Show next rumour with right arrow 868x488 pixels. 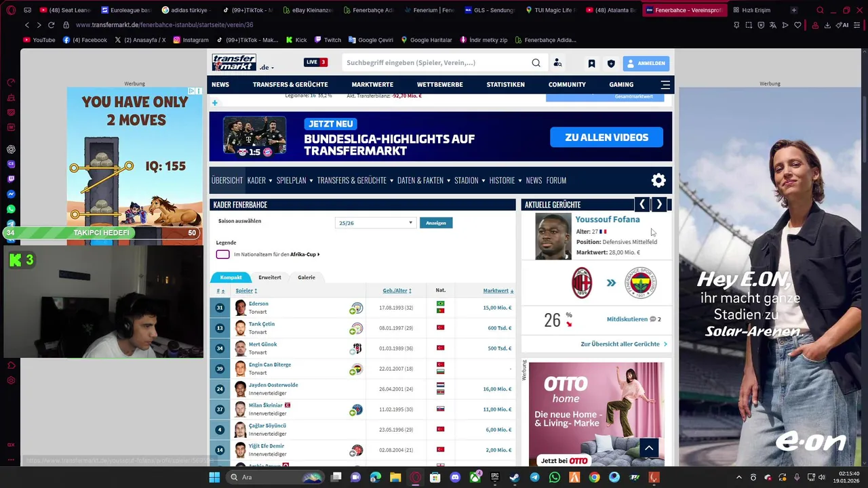tap(659, 204)
